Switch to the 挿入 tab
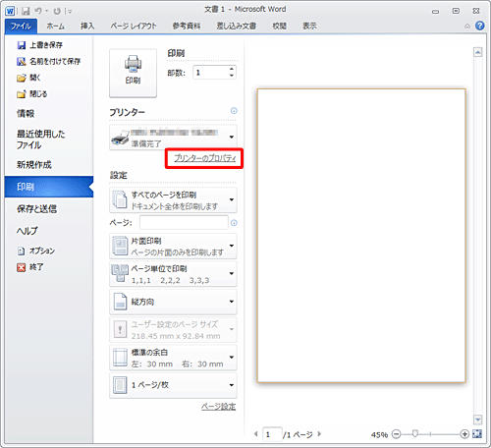Image resolution: width=491 pixels, height=448 pixels. (87, 26)
